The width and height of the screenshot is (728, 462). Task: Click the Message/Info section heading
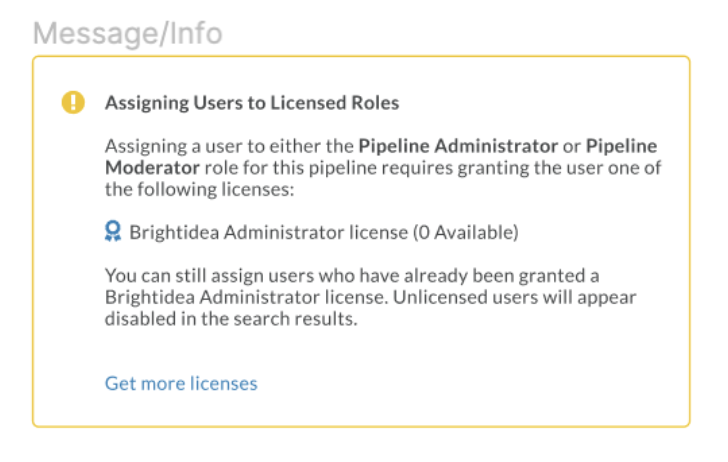[x=128, y=33]
